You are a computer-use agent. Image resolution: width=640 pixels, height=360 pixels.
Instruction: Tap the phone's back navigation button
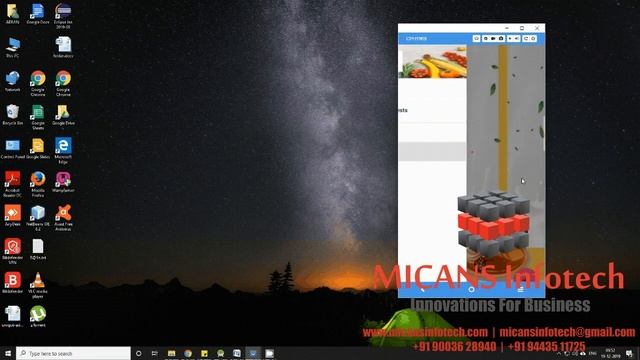[422, 289]
